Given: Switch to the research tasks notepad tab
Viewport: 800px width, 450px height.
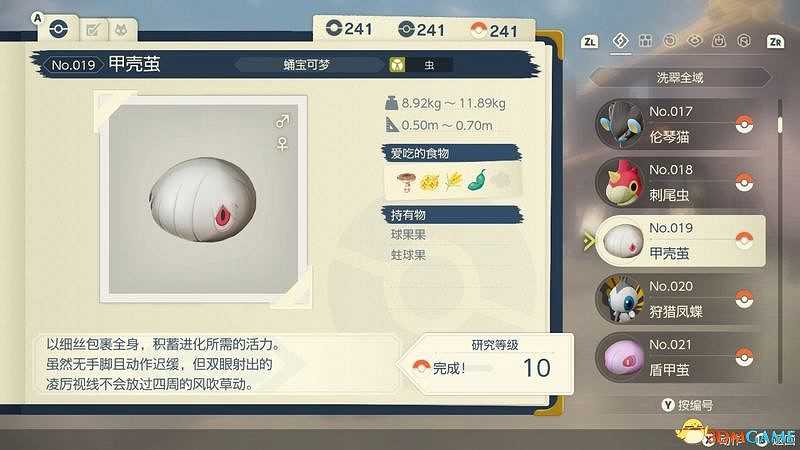Looking at the screenshot, I should (x=93, y=31).
